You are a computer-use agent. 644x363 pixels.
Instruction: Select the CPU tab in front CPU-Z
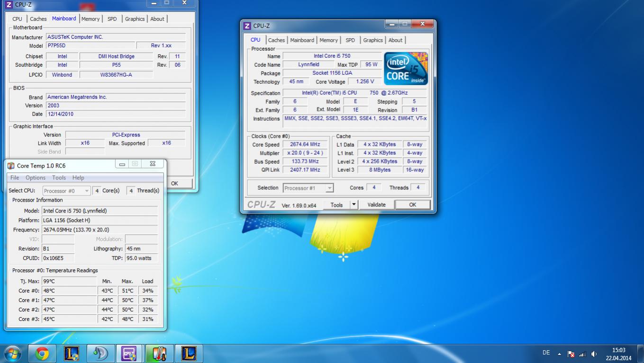[x=255, y=40]
